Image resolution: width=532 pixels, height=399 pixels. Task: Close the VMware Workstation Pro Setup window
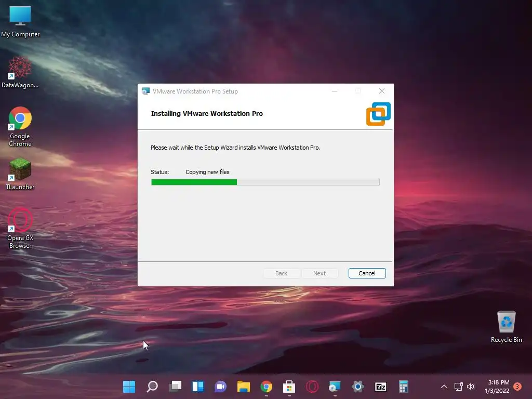point(382,91)
